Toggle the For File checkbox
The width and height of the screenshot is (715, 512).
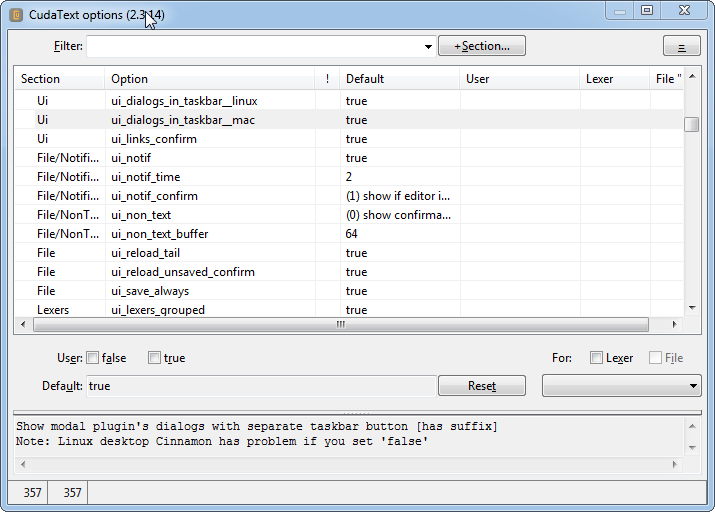[655, 358]
